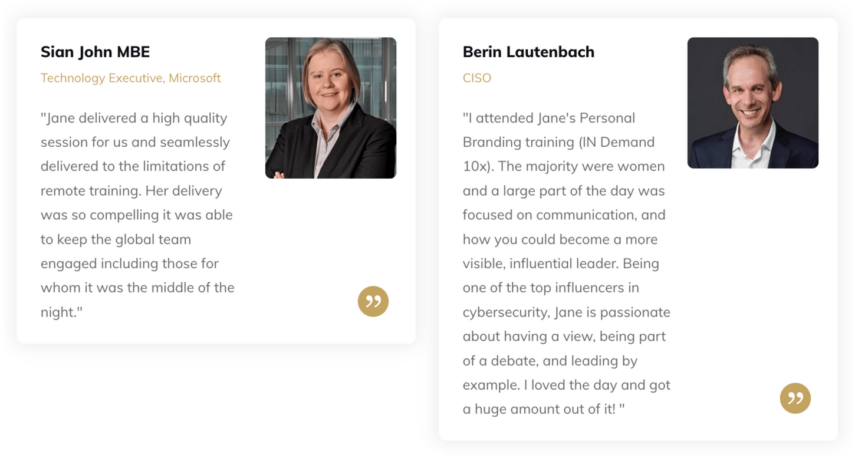Click the quote mark icon on Berin Lautenbach's card
This screenshot has width=868, height=468.
tap(795, 398)
